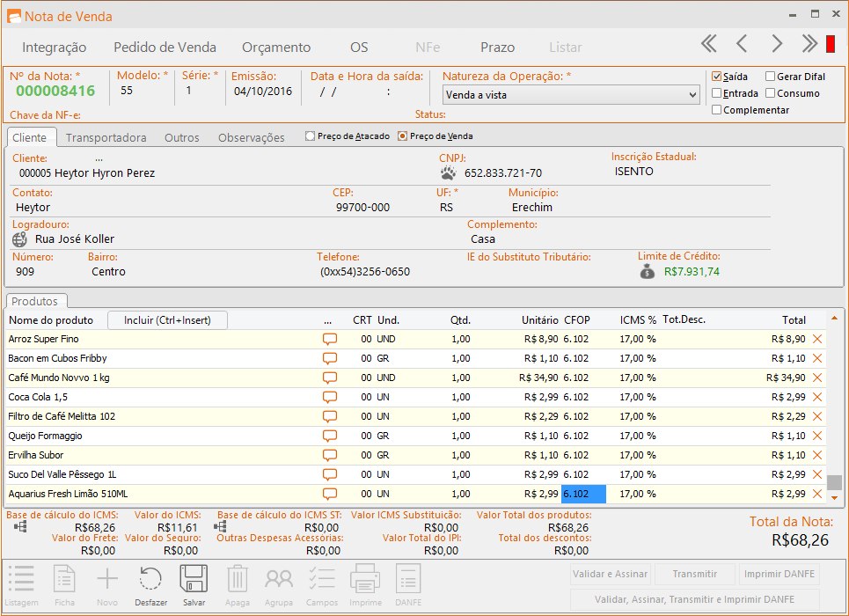Remove Bacon em Cubos Fribby with X
This screenshot has height=616, width=849.
coord(817,358)
